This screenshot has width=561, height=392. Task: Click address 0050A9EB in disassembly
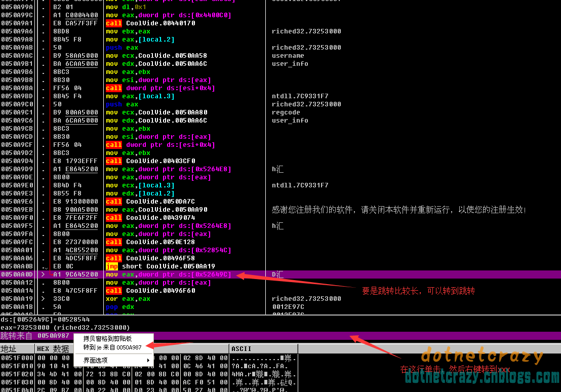[x=17, y=210]
